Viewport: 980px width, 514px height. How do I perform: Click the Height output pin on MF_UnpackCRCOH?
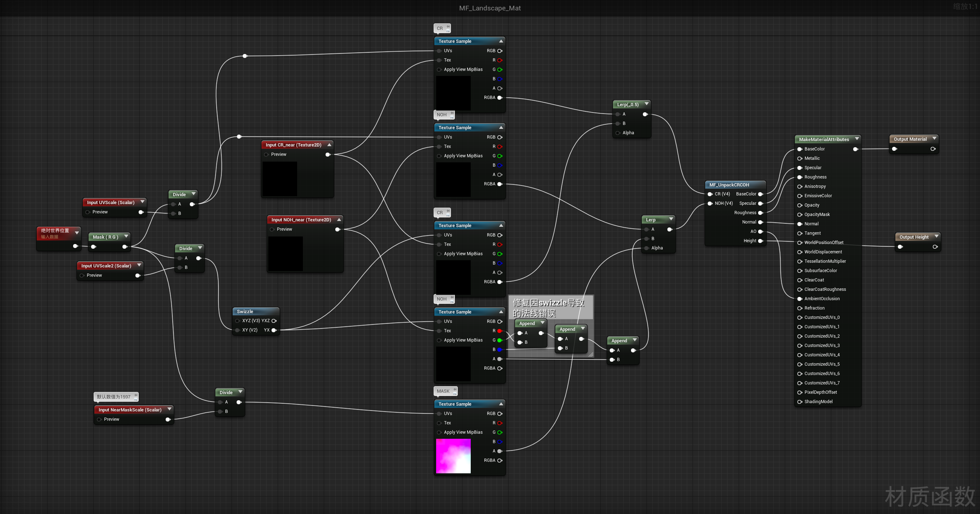pyautogui.click(x=761, y=241)
